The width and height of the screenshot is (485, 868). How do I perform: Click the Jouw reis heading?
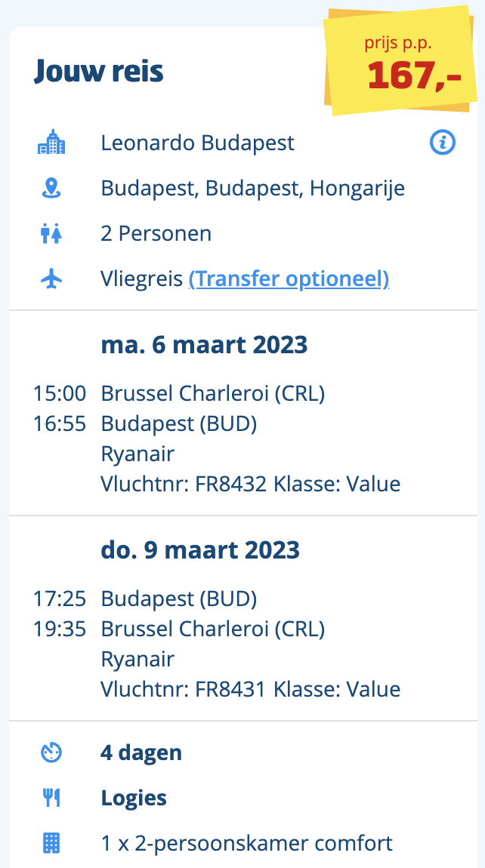[99, 72]
